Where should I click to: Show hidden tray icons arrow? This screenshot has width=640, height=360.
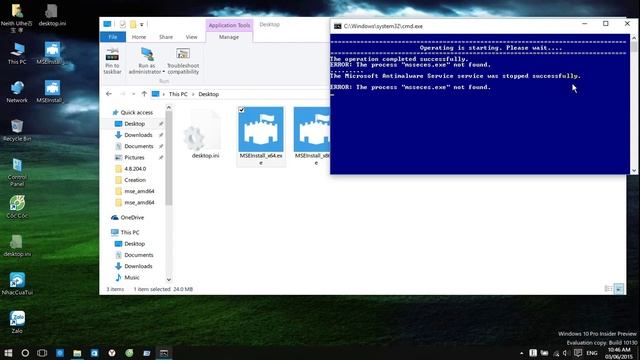(x=521, y=353)
